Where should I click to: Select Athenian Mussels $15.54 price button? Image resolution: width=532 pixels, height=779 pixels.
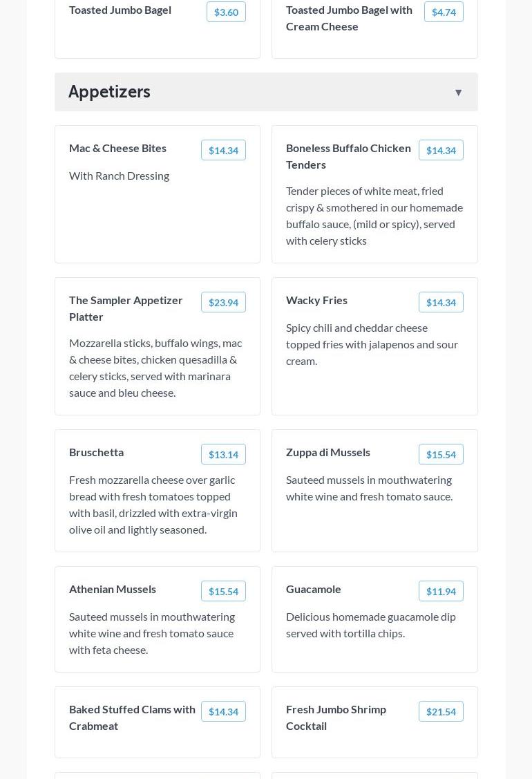click(223, 591)
